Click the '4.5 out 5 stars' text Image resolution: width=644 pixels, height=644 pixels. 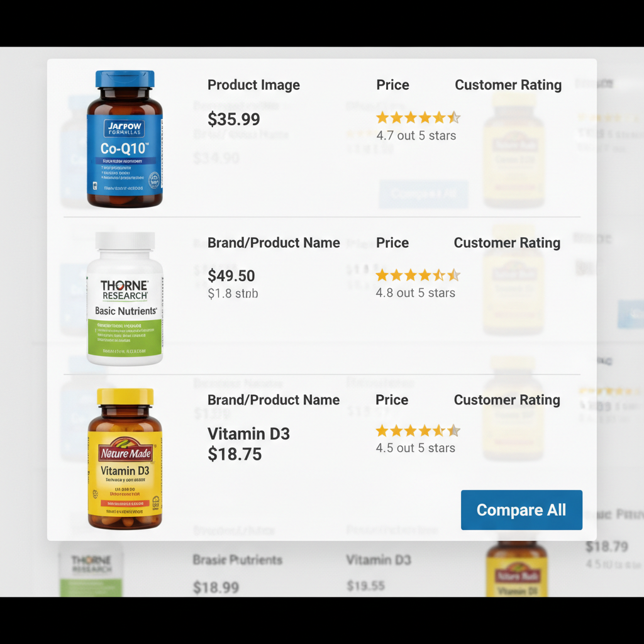pos(415,448)
